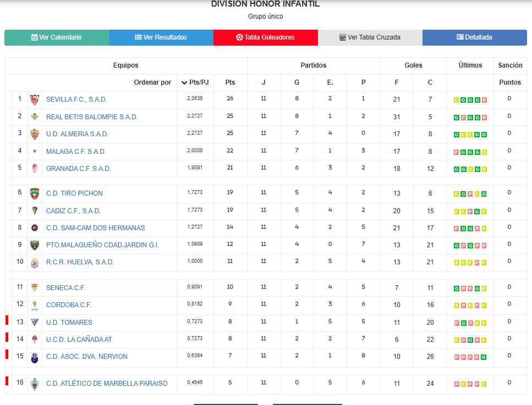
Task: Open the Ver Calendario tab
Action: (x=57, y=37)
